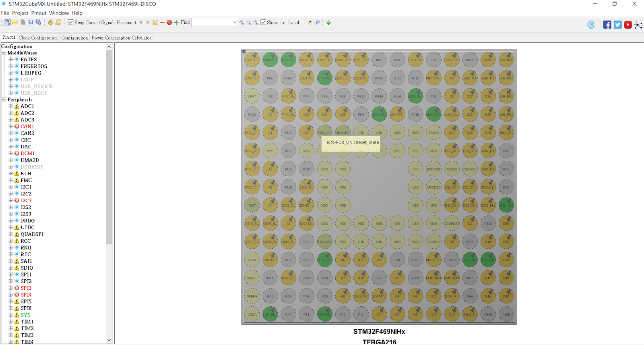Click the scroll-down arrow of the tree panel
The image size is (644, 345).
point(109,340)
